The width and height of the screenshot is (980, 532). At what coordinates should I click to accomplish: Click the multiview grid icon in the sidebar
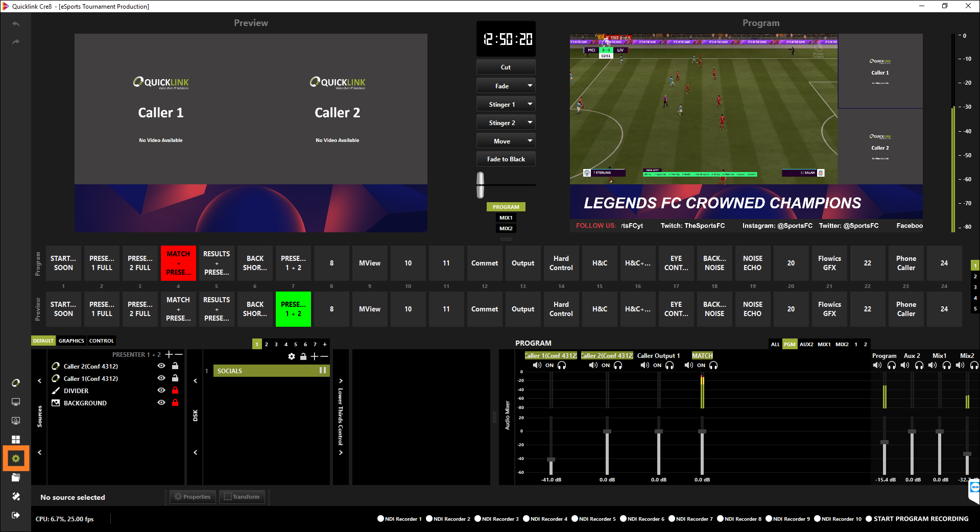pos(16,440)
